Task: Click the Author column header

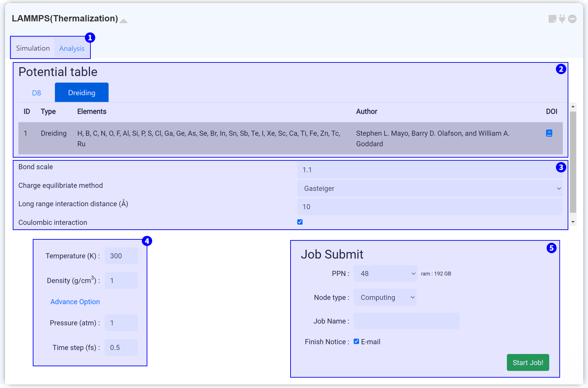Action: [x=366, y=111]
